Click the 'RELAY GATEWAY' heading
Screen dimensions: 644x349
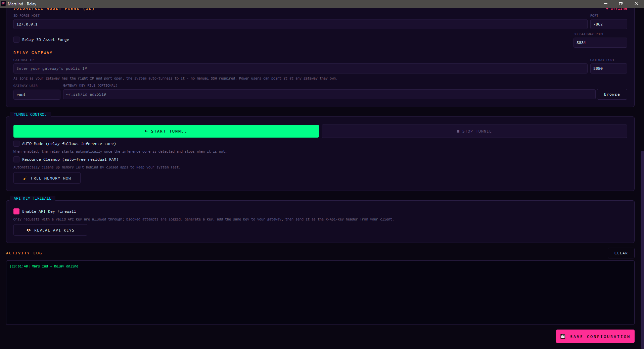pos(33,53)
